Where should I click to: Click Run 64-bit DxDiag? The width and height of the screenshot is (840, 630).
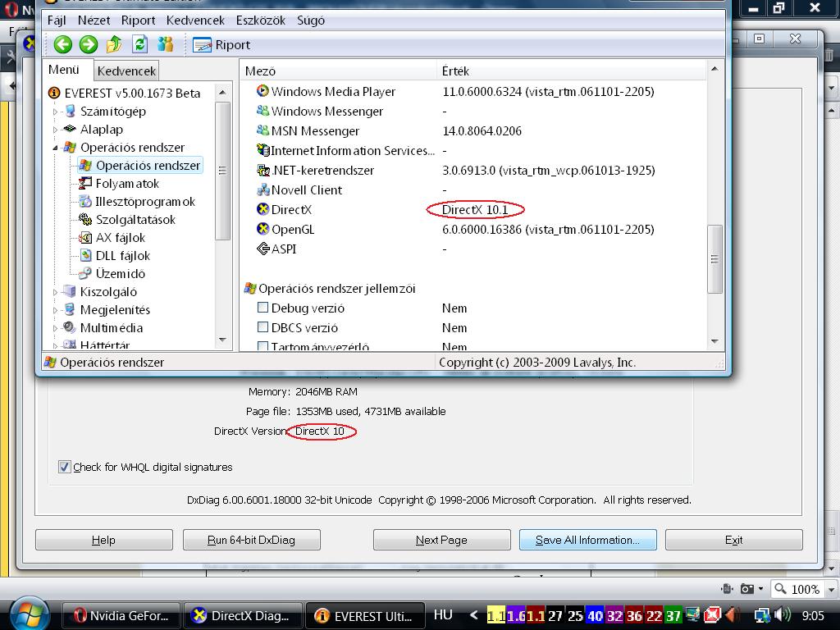click(x=252, y=540)
